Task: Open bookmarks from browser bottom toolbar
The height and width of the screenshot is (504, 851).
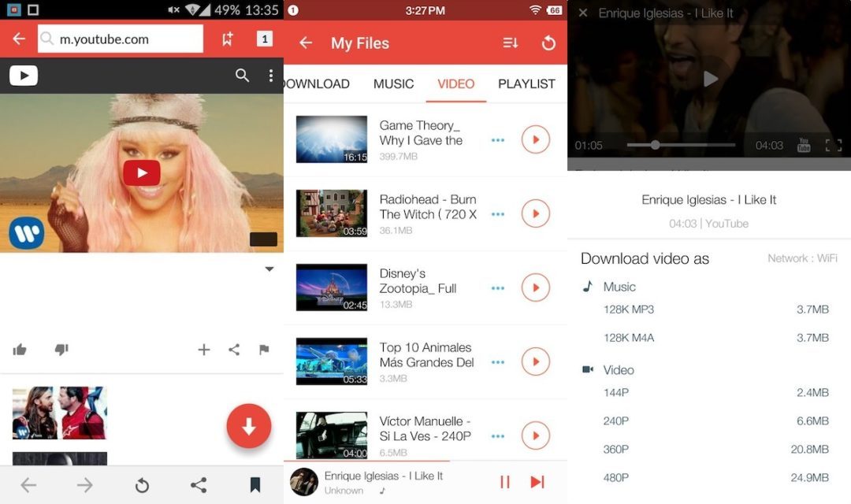Action: (255, 485)
